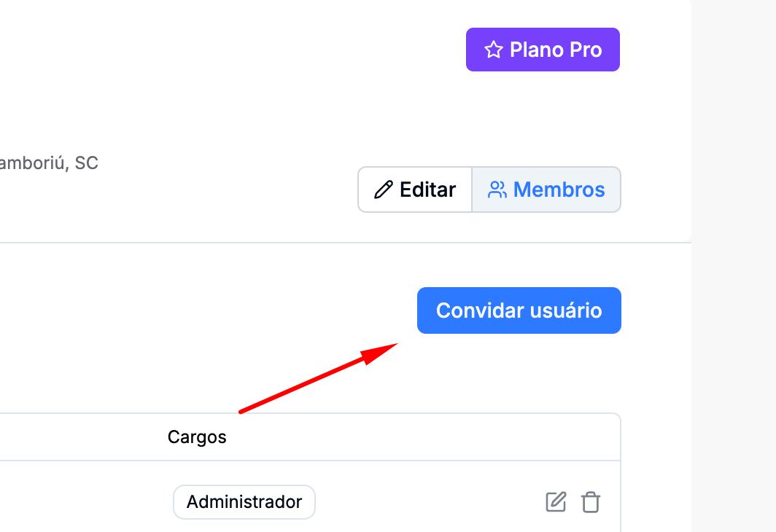Click the gray page background margin
776x532 pixels.
[734, 266]
